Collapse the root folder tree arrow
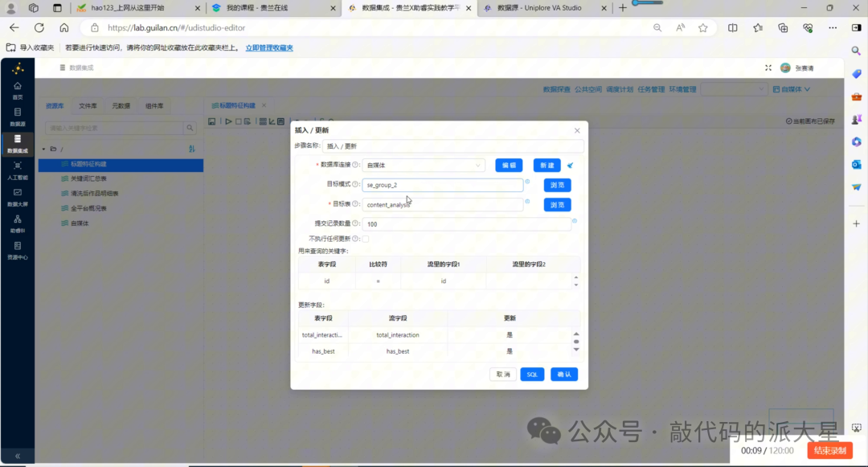The width and height of the screenshot is (868, 467). tap(43, 149)
